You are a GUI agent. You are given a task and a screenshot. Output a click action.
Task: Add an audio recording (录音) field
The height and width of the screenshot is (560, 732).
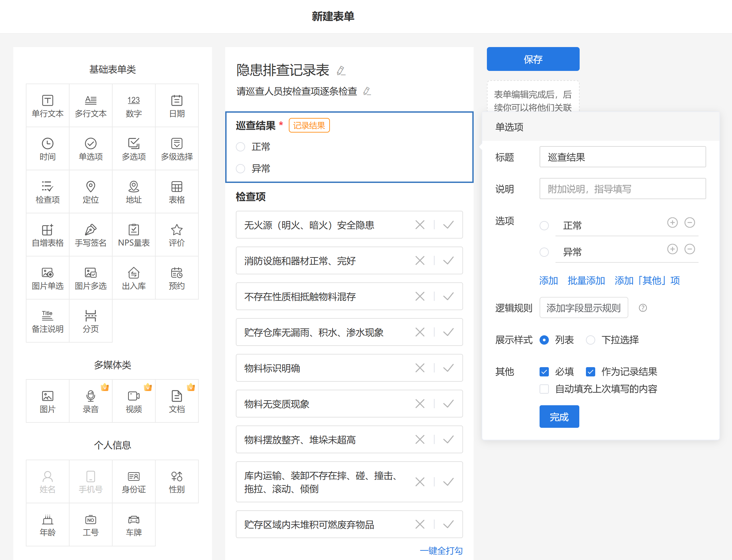(90, 401)
